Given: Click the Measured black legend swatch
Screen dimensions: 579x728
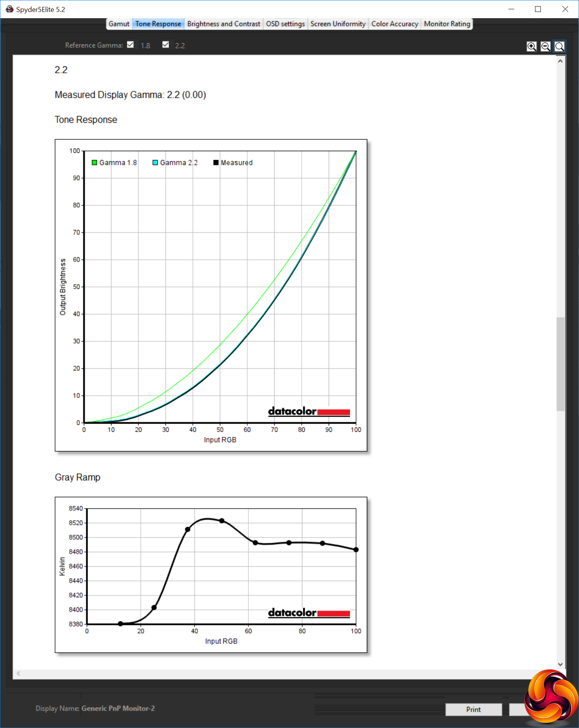Looking at the screenshot, I should [216, 162].
